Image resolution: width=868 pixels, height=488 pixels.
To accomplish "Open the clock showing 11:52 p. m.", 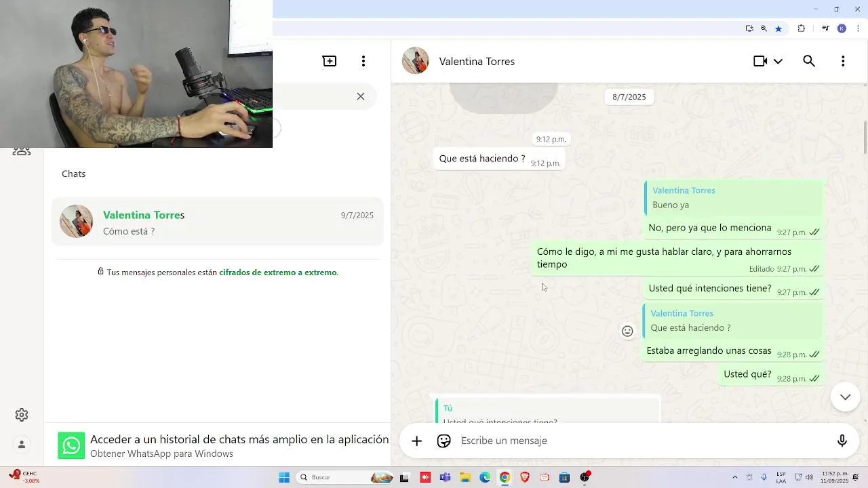I will coord(835,477).
